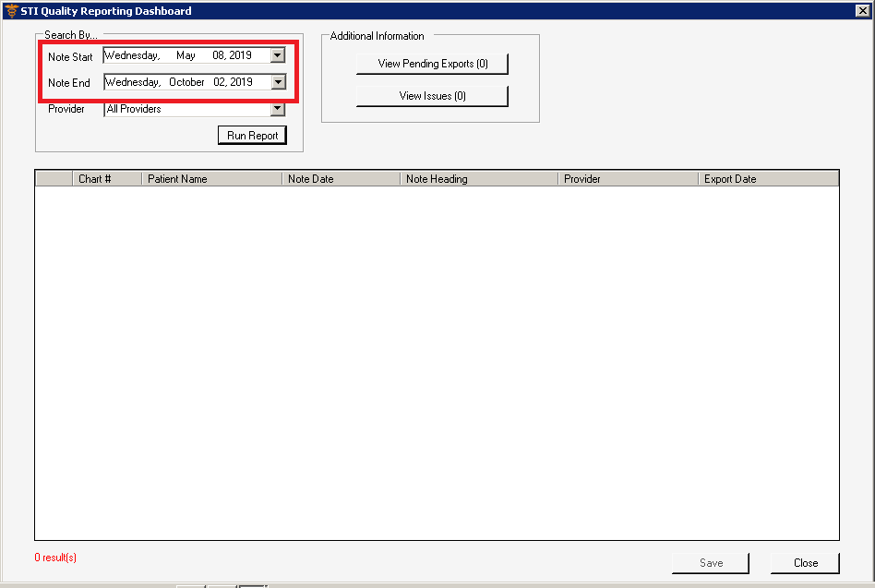875x588 pixels.
Task: Click View Issues (0) button
Action: point(433,96)
